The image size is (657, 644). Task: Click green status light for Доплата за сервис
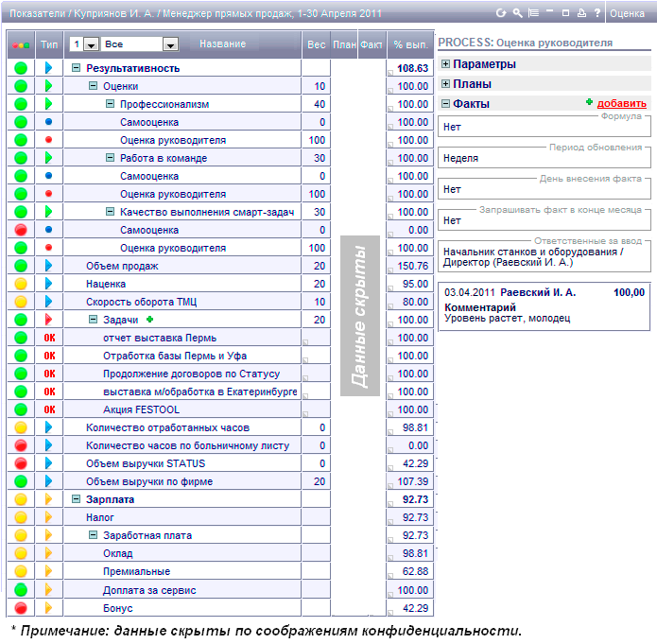[x=21, y=590]
